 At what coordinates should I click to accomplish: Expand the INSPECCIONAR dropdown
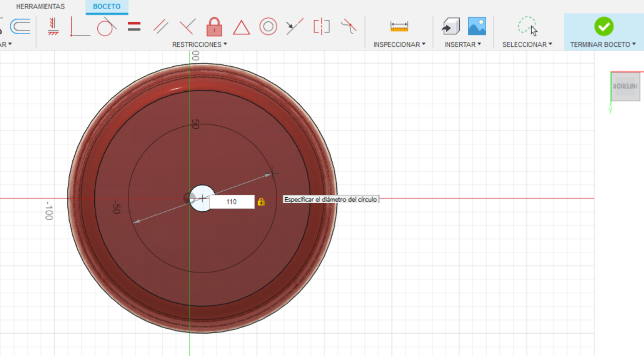[x=399, y=44]
